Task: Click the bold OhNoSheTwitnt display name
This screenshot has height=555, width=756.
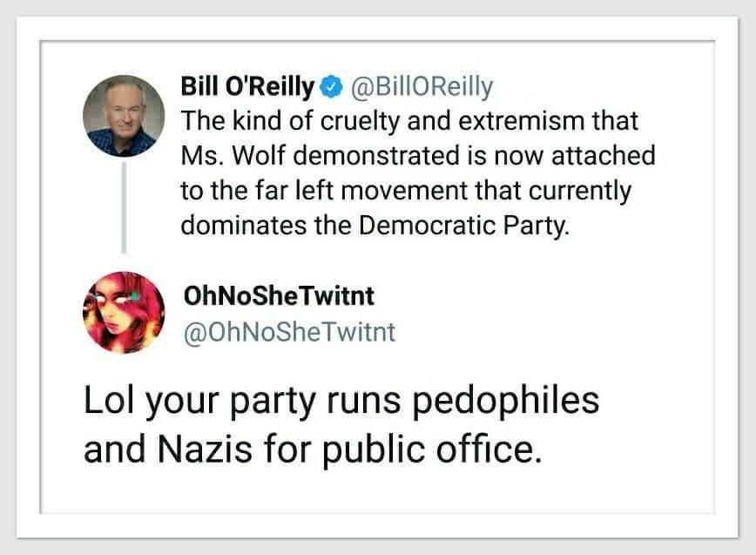Action: [x=279, y=296]
